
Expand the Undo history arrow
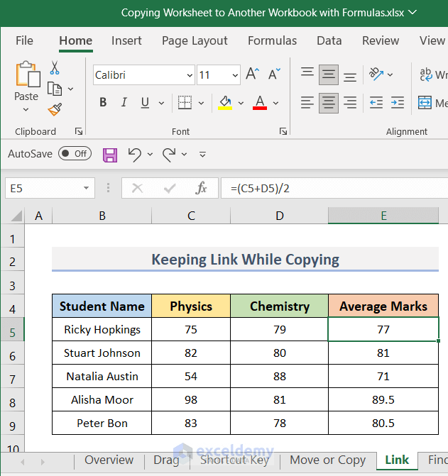pyautogui.click(x=150, y=155)
